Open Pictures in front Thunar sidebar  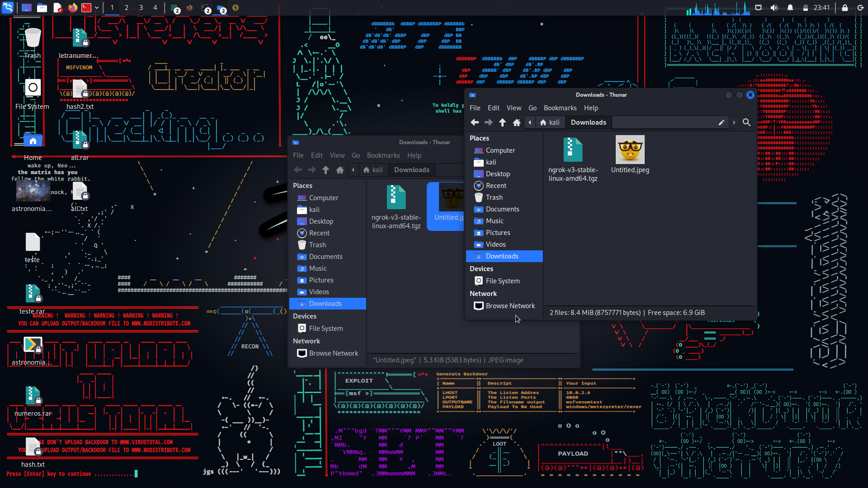[504, 233]
